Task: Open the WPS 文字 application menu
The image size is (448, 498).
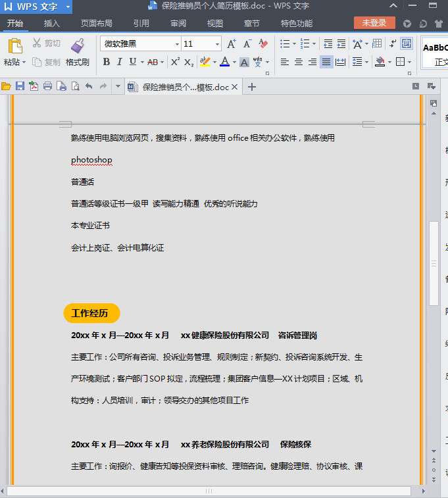Action: tap(36, 7)
